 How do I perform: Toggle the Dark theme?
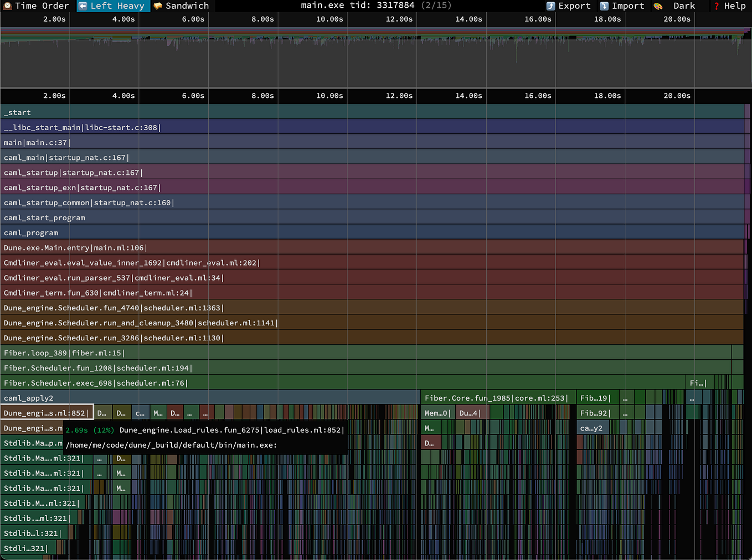pyautogui.click(x=684, y=6)
